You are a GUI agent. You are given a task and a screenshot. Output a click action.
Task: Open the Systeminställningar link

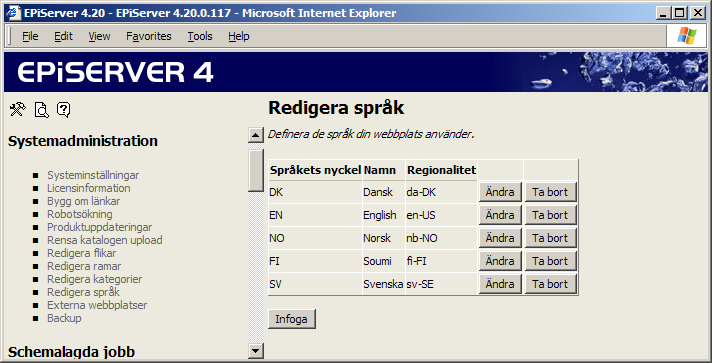pyautogui.click(x=93, y=175)
